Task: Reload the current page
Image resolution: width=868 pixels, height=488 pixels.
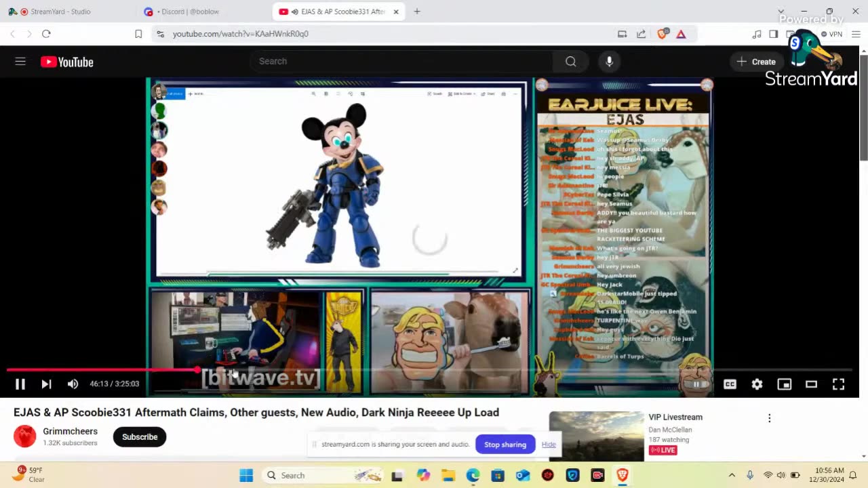Action: click(x=46, y=34)
